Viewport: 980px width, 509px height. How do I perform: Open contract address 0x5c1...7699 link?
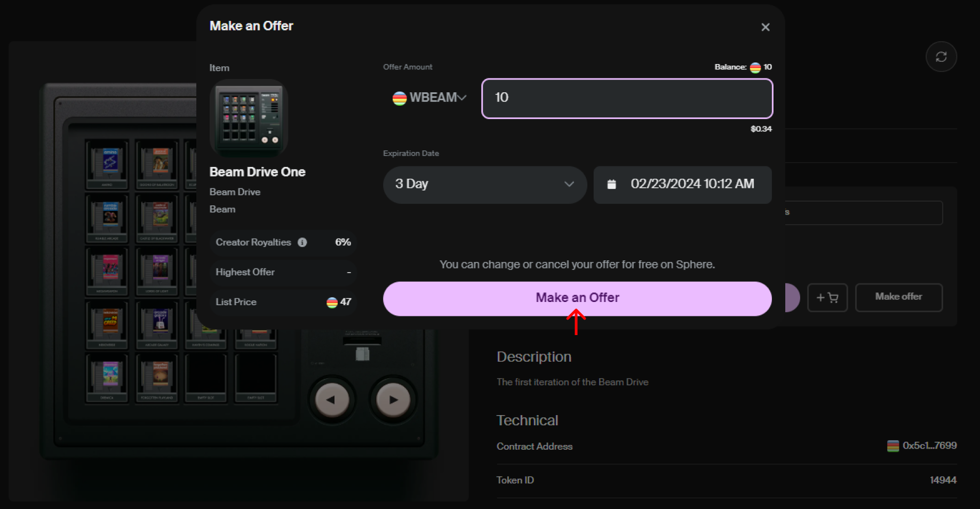929,446
